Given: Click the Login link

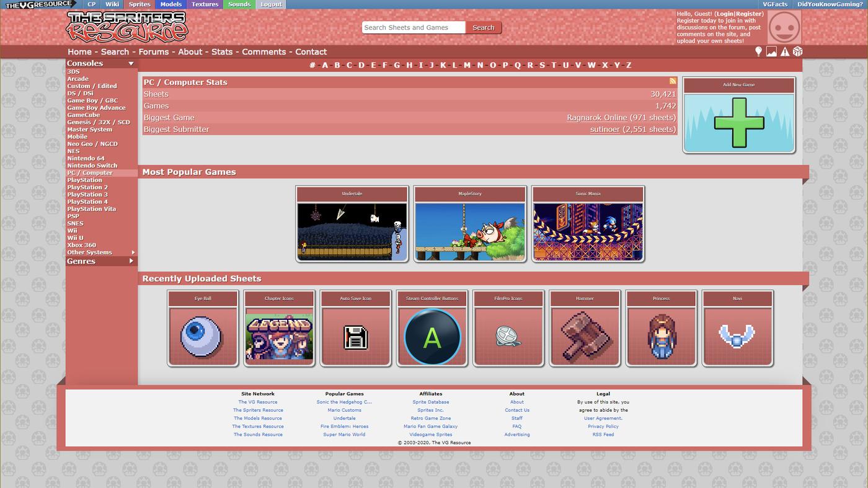Looking at the screenshot, I should coord(724,14).
